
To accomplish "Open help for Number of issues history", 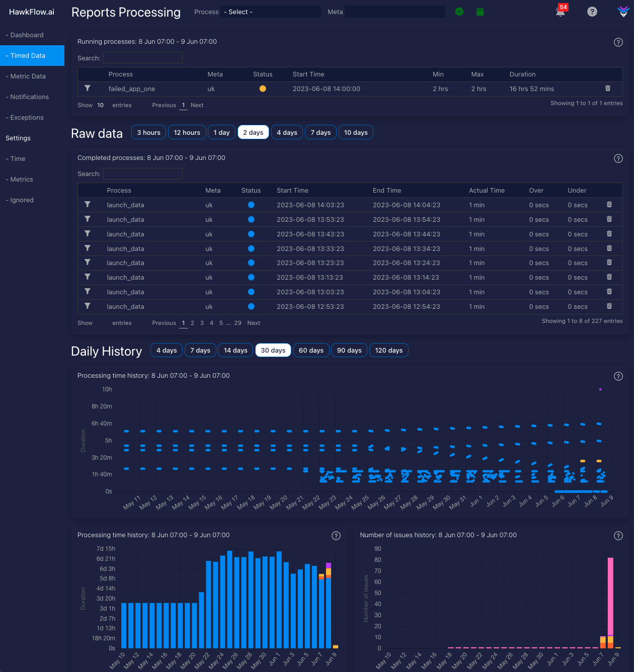I will pos(618,536).
